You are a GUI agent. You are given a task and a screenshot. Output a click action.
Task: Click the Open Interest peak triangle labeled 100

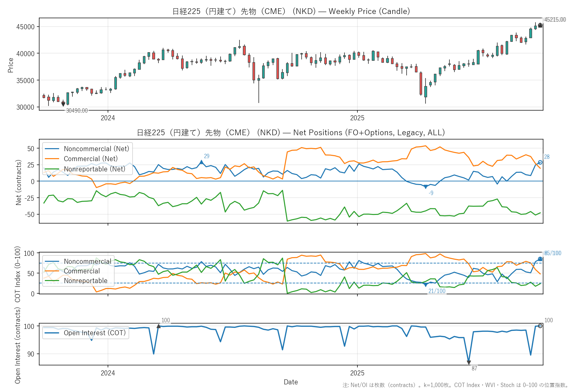point(158,326)
